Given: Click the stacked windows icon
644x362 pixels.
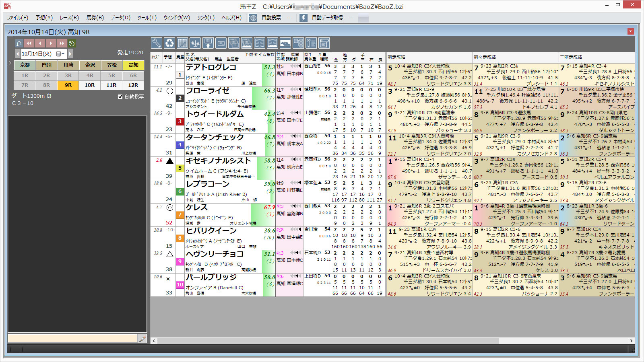Looking at the screenshot, I should click(x=234, y=43).
